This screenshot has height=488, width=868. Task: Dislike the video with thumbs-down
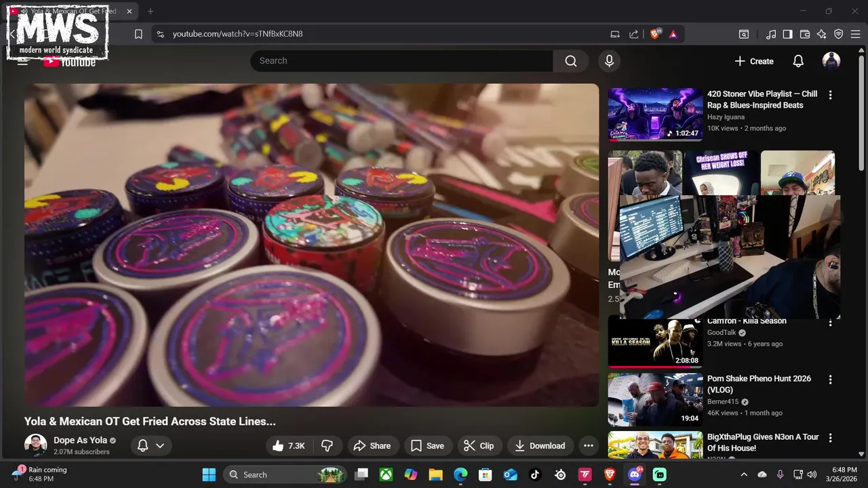(328, 445)
